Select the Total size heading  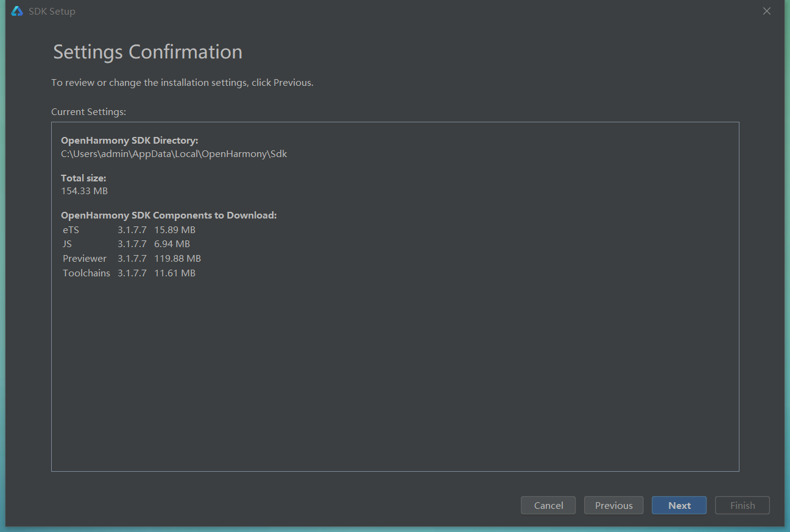point(83,178)
